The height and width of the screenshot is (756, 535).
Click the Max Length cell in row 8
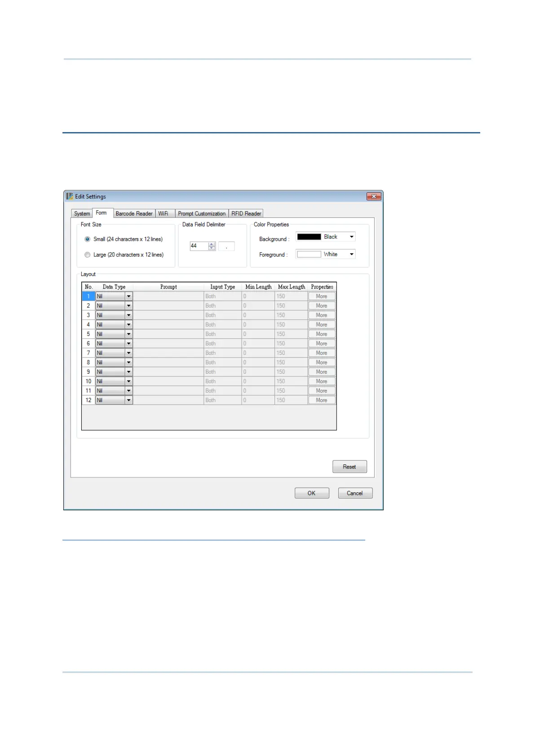[292, 363]
